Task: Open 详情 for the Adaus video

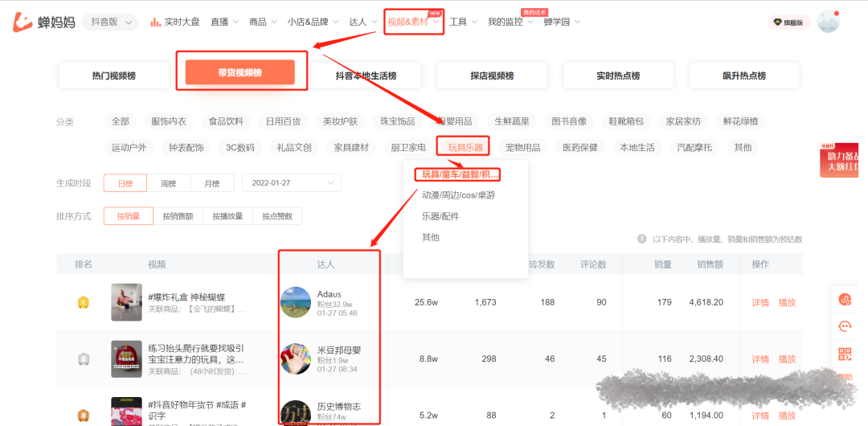Action: [760, 302]
